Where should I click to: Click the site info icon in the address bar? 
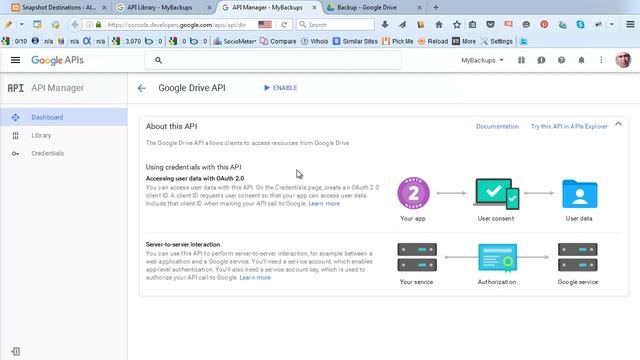[x=89, y=24]
